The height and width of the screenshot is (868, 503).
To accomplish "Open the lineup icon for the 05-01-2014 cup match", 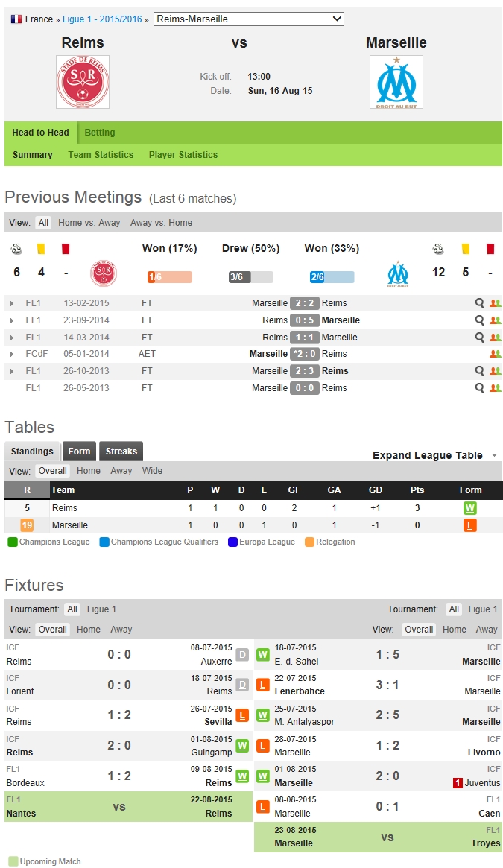I will tap(495, 354).
